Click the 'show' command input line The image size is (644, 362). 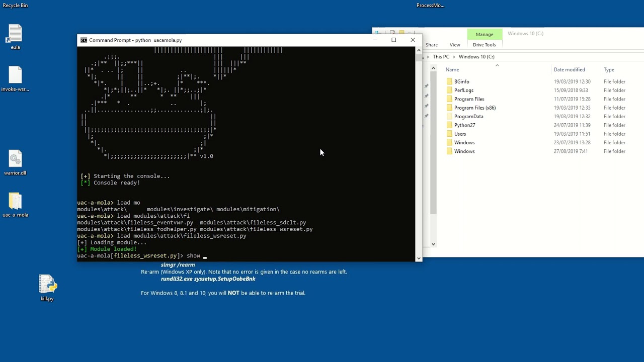pos(142,256)
